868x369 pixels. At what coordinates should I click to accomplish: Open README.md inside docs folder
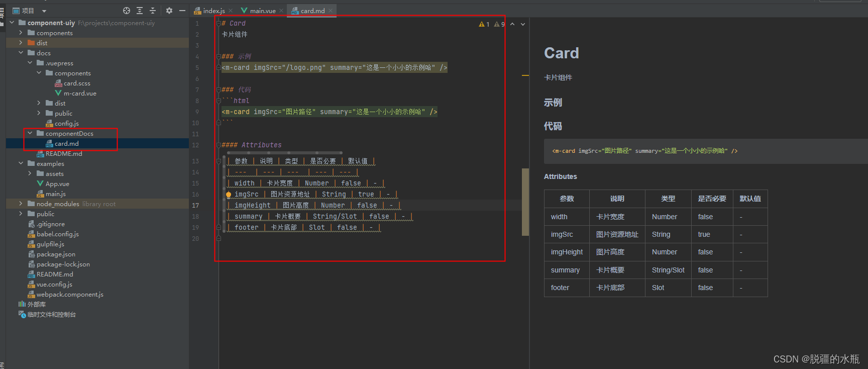[64, 153]
